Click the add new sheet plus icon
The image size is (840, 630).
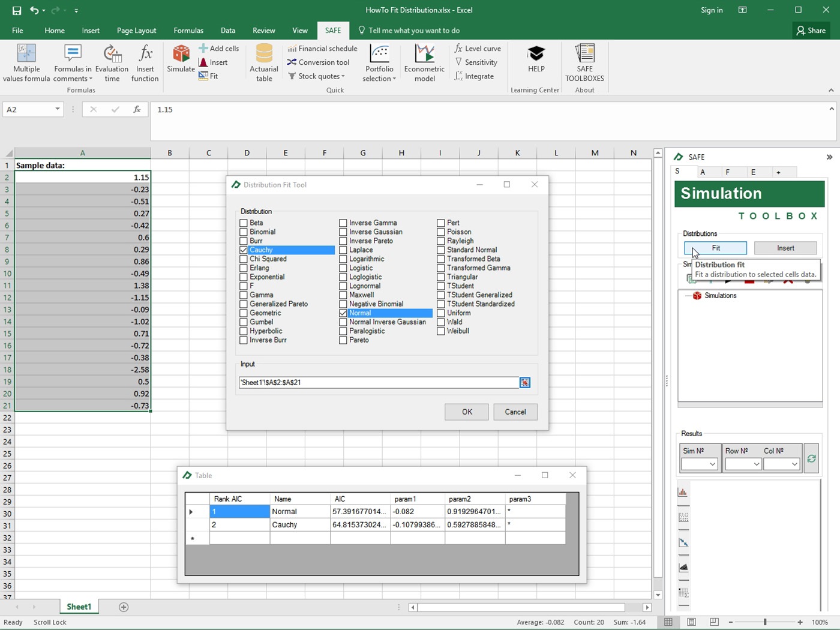[124, 607]
